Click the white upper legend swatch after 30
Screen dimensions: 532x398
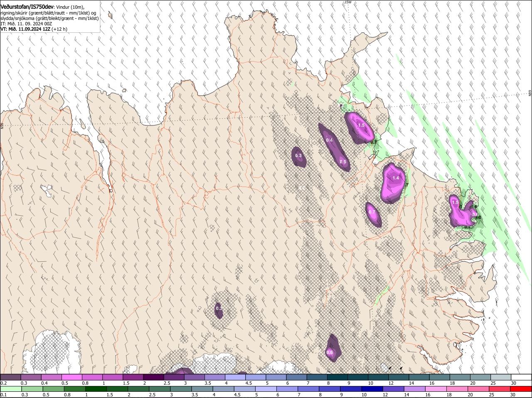tap(521, 377)
